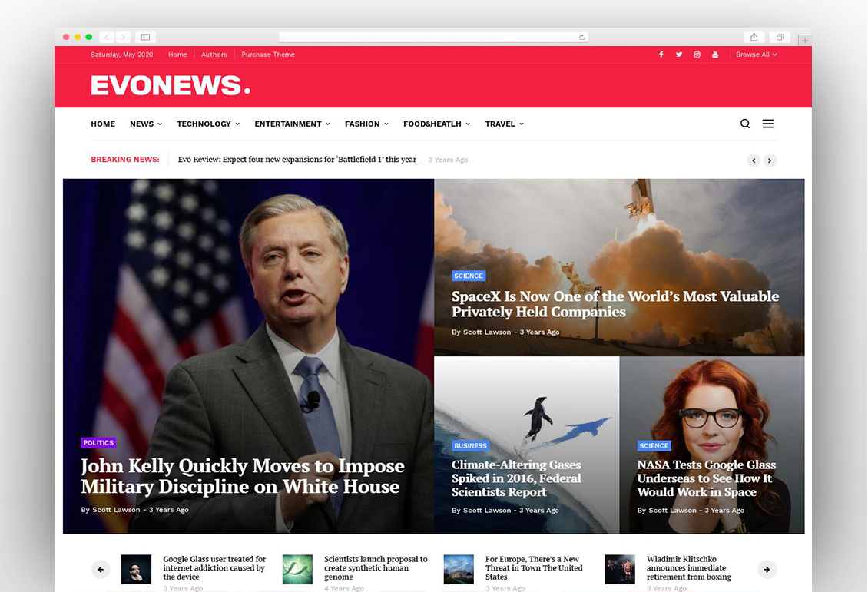Open the site search magnifier

click(745, 124)
